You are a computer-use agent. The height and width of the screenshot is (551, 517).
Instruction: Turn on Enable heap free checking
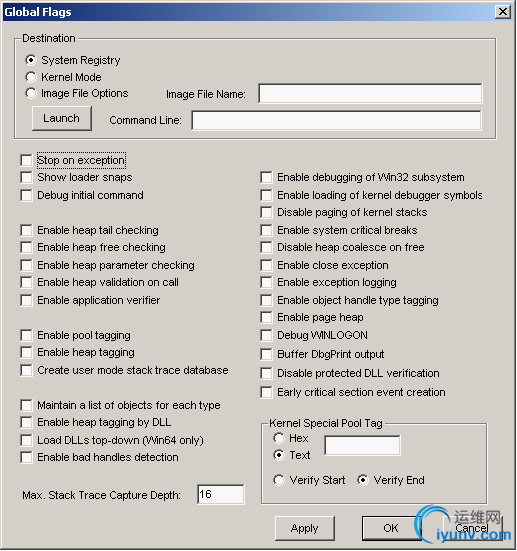[x=26, y=247]
